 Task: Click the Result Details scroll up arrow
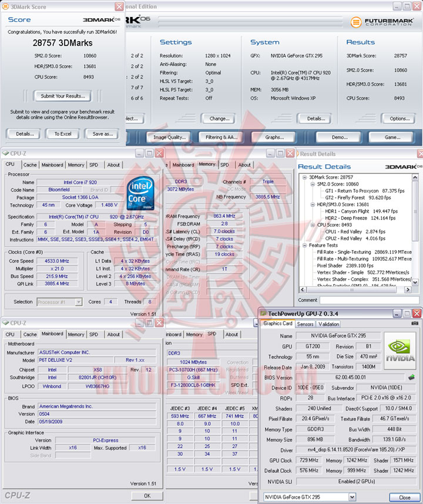pyautogui.click(x=415, y=177)
